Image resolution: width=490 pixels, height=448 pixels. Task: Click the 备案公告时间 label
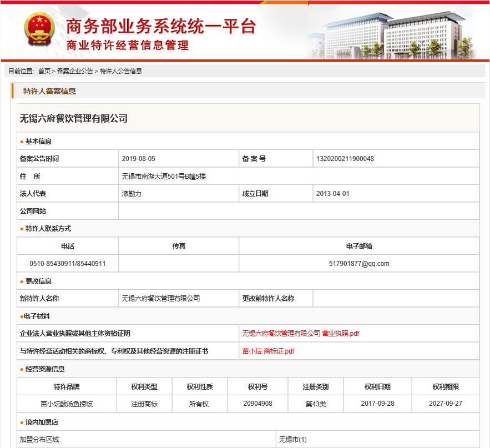(39, 159)
